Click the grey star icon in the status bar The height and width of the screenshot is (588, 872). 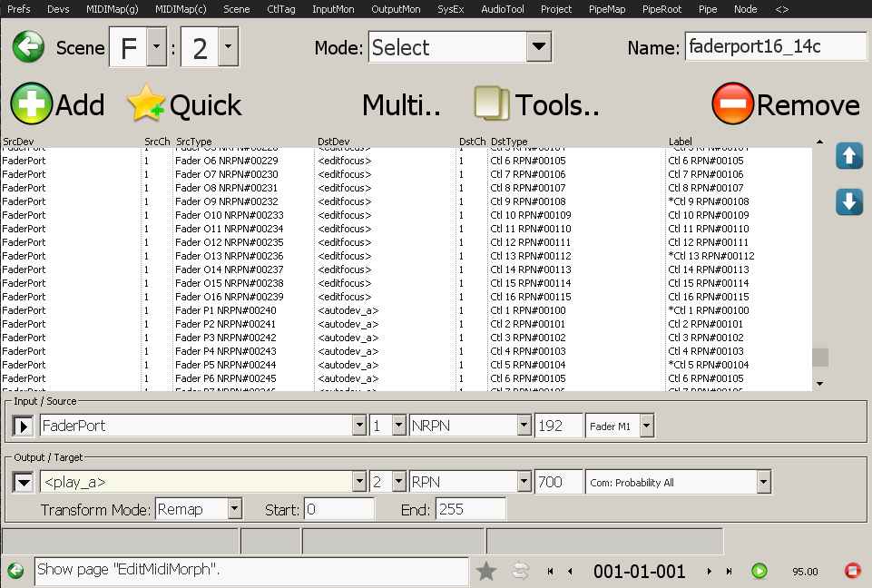coord(486,571)
